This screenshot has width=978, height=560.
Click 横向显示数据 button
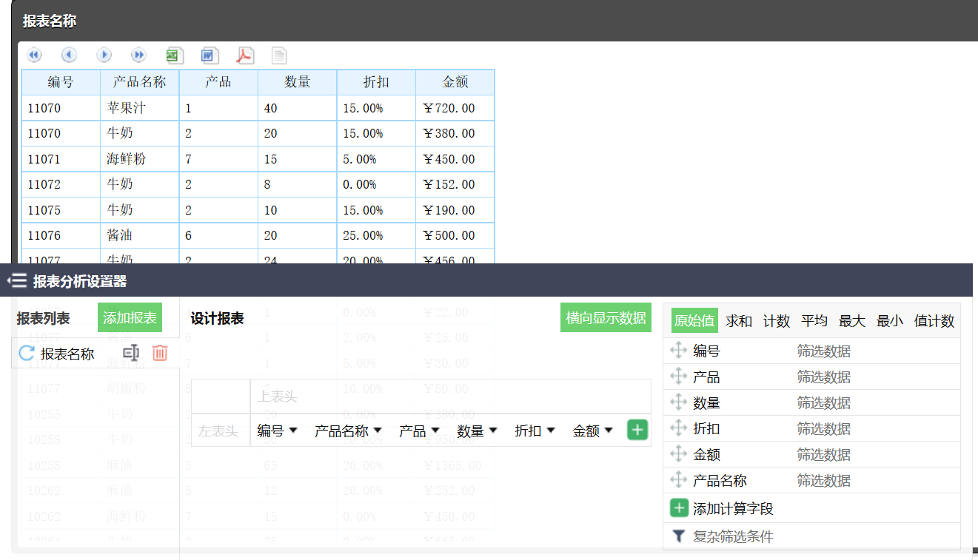[x=606, y=318]
